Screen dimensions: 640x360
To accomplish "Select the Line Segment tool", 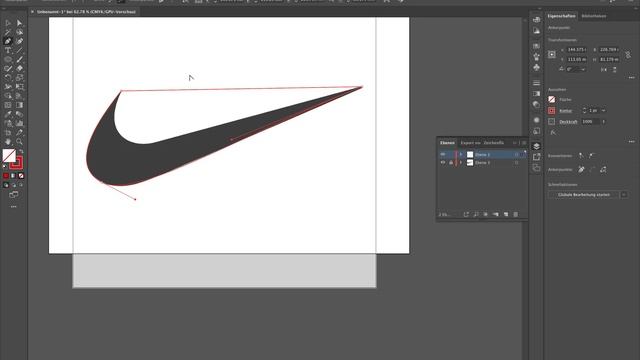I will (x=19, y=50).
